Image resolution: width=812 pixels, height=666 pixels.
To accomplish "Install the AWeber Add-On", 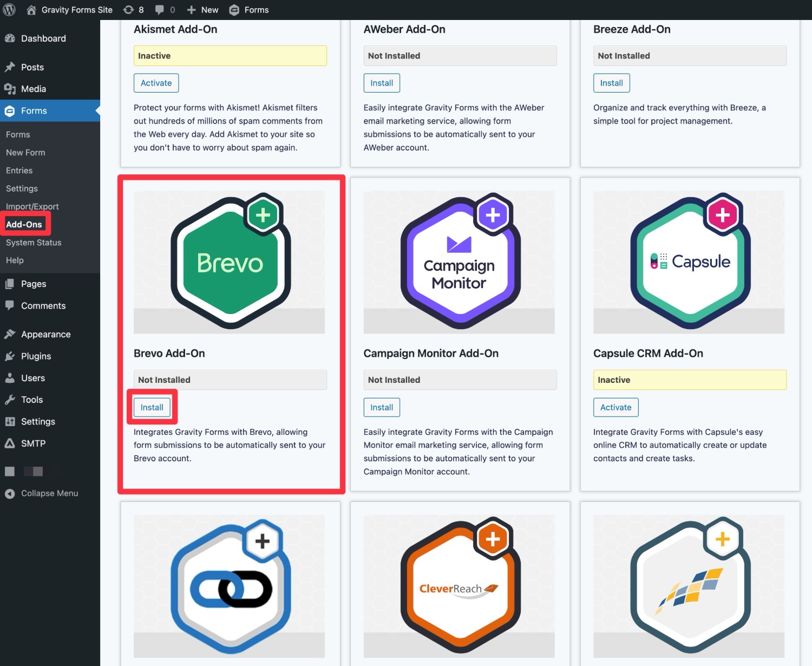I will click(x=382, y=83).
